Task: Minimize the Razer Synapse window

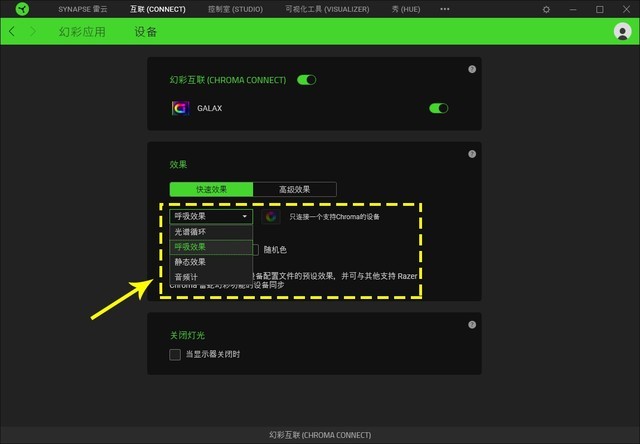Action: (573, 9)
